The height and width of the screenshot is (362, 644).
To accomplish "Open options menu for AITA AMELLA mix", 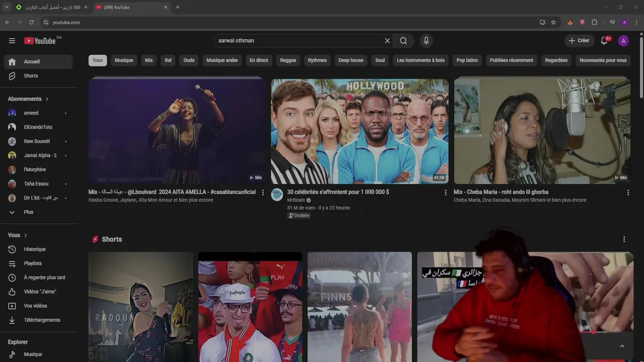I will pos(263,193).
